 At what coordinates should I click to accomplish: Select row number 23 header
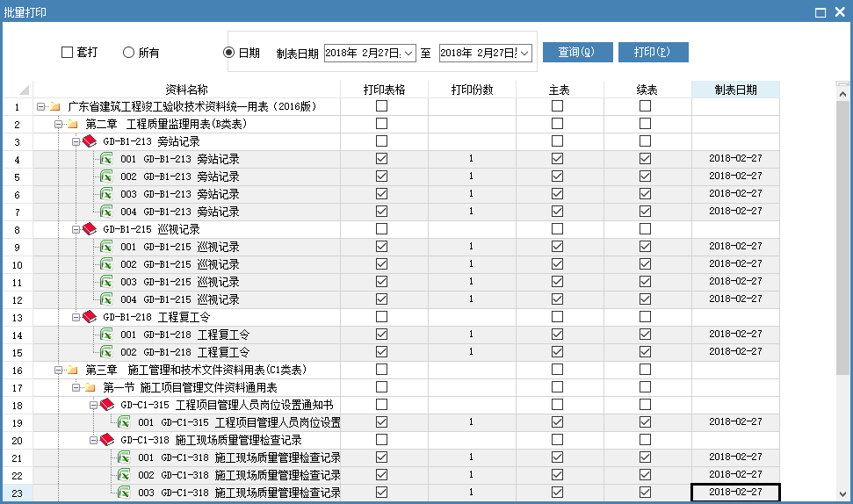(x=18, y=493)
